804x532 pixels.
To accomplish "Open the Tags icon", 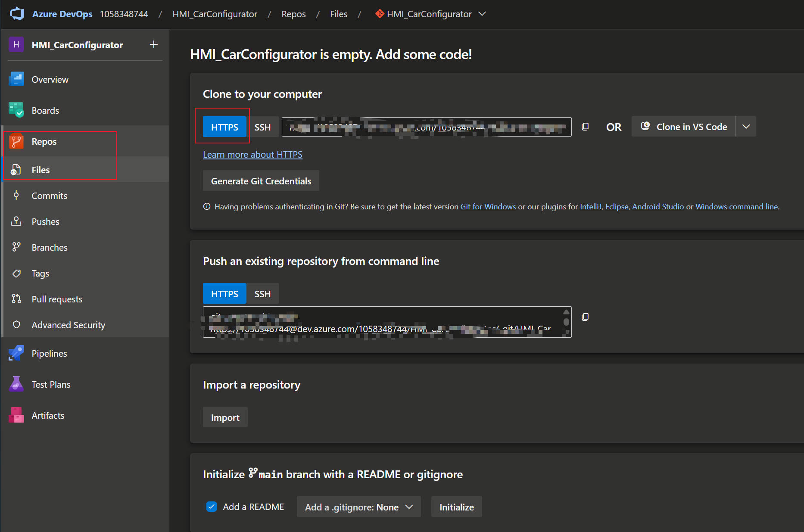I will coord(16,273).
